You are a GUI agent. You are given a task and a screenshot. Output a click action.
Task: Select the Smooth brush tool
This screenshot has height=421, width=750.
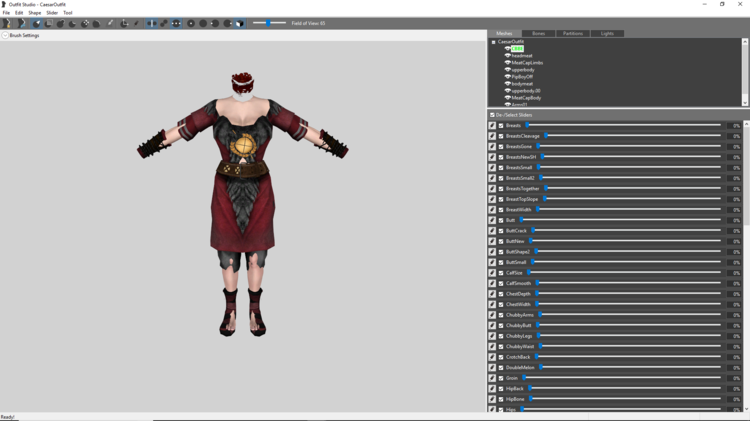[x=97, y=23]
